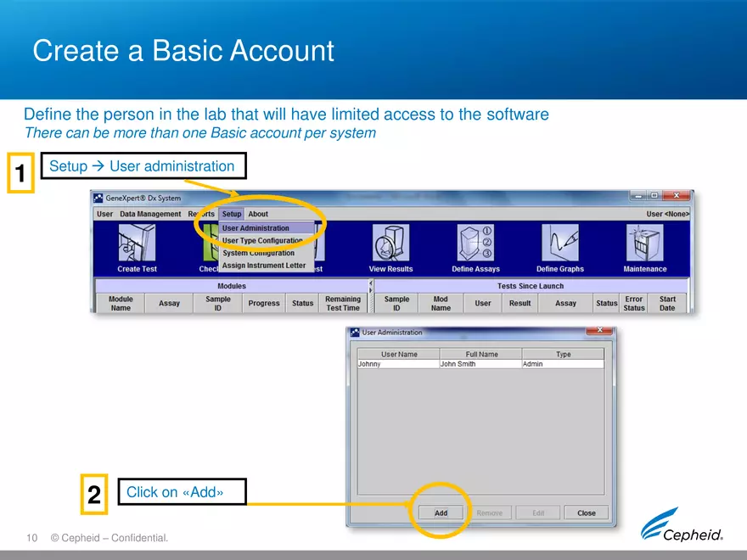Viewport: 747px width, 560px height.
Task: Open Create Test in the toolbar
Action: coord(136,246)
